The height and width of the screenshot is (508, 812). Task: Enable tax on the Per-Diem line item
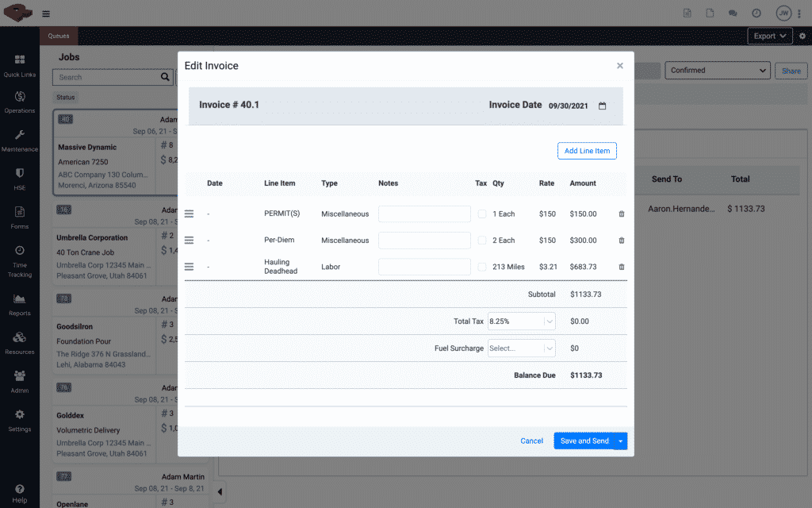(x=481, y=240)
